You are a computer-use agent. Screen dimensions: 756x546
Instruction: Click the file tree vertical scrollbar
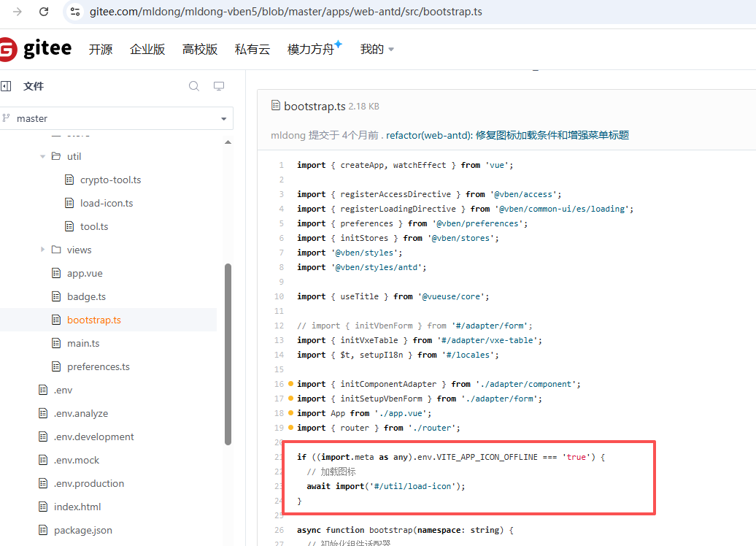click(x=228, y=354)
